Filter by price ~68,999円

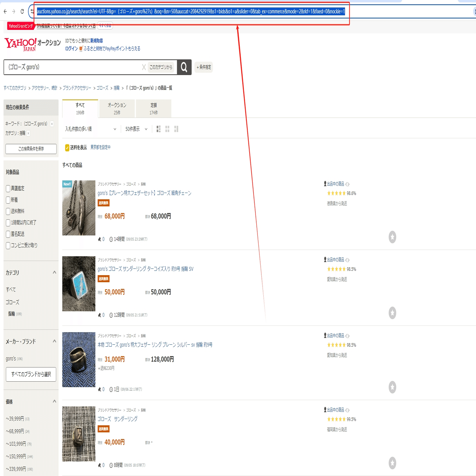pos(15,431)
